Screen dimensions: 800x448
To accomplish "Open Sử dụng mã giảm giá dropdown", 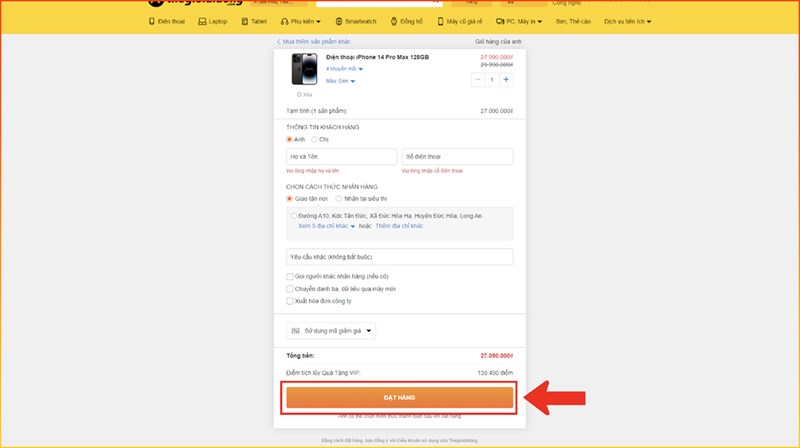I will coord(331,331).
